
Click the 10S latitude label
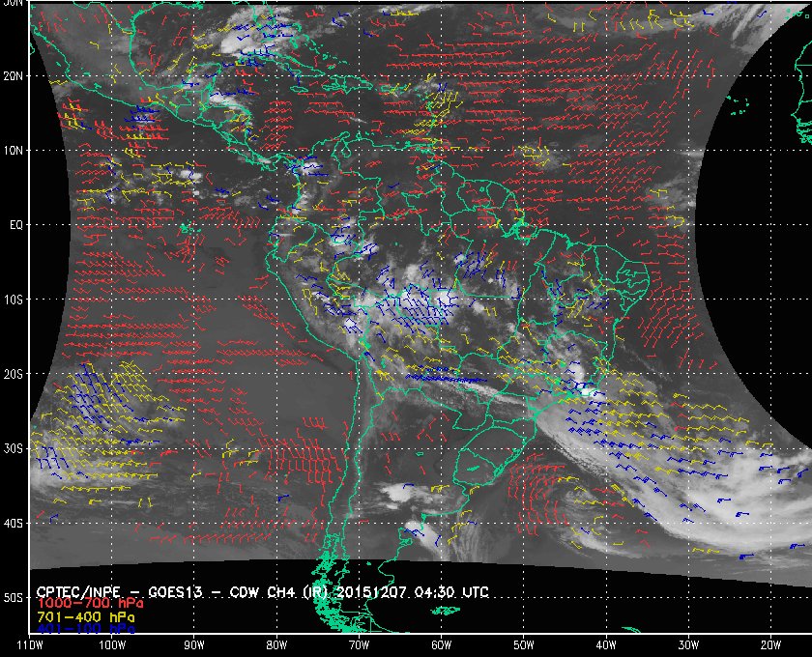(x=13, y=300)
